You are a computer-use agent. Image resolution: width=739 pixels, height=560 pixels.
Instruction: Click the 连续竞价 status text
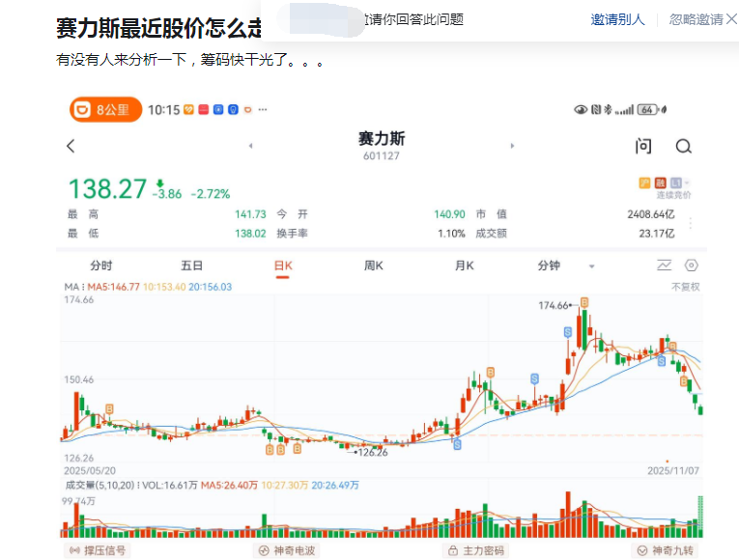[674, 195]
